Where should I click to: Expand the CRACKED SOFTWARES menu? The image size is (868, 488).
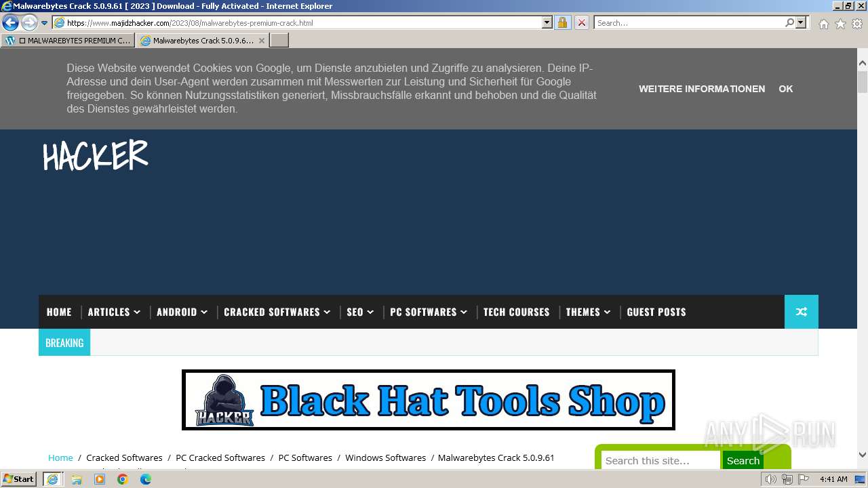pyautogui.click(x=277, y=312)
